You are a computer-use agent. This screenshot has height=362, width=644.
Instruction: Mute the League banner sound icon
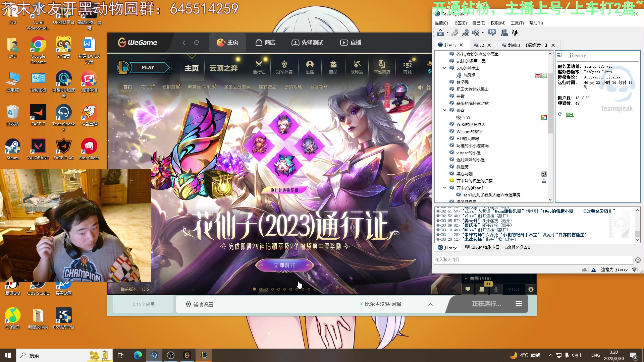(420, 87)
